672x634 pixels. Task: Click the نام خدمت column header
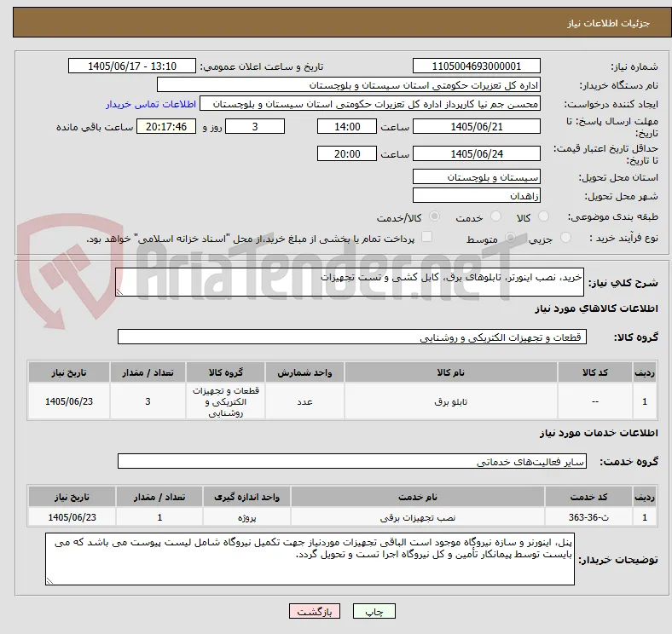pyautogui.click(x=418, y=497)
